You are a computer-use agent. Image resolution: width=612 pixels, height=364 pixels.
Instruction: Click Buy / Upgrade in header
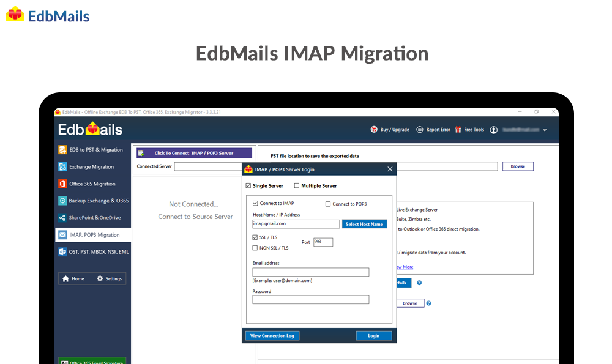click(x=389, y=130)
